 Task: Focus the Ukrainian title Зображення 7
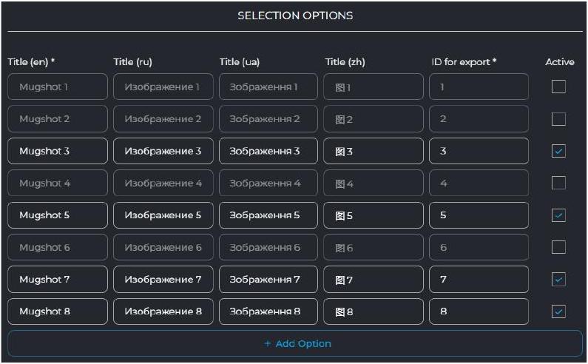pyautogui.click(x=268, y=279)
